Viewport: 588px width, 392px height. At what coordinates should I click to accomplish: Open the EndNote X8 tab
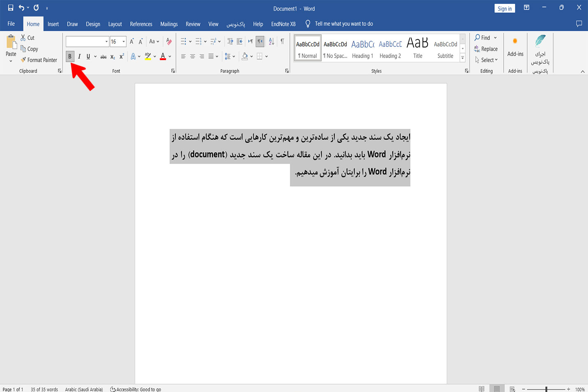[x=283, y=24]
